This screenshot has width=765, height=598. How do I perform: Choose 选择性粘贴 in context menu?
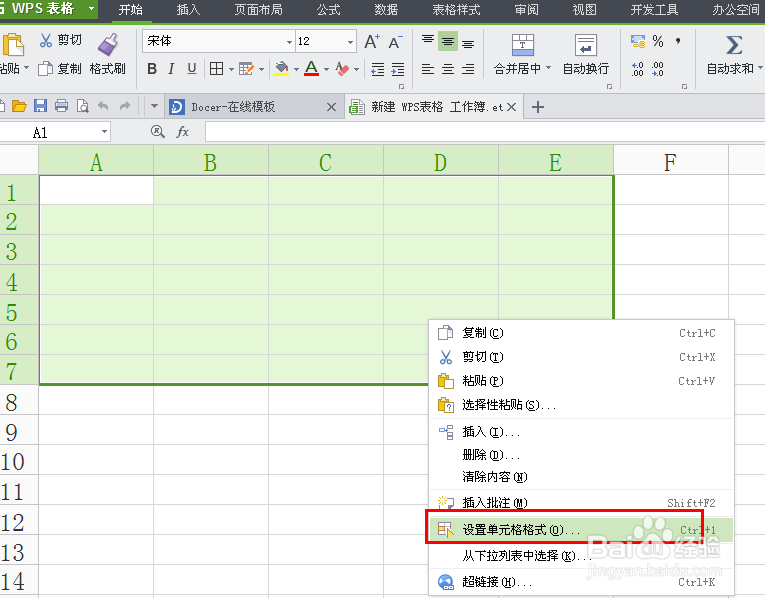pos(581,405)
